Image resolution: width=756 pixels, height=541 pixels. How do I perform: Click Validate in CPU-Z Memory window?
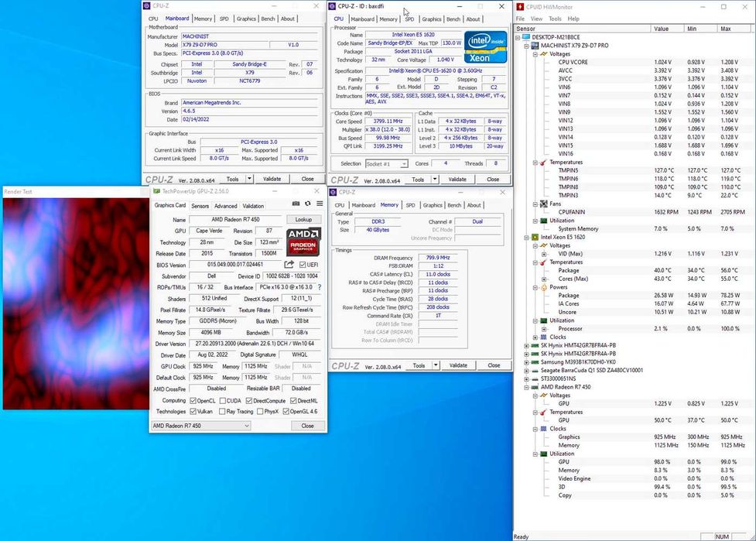[x=458, y=365]
